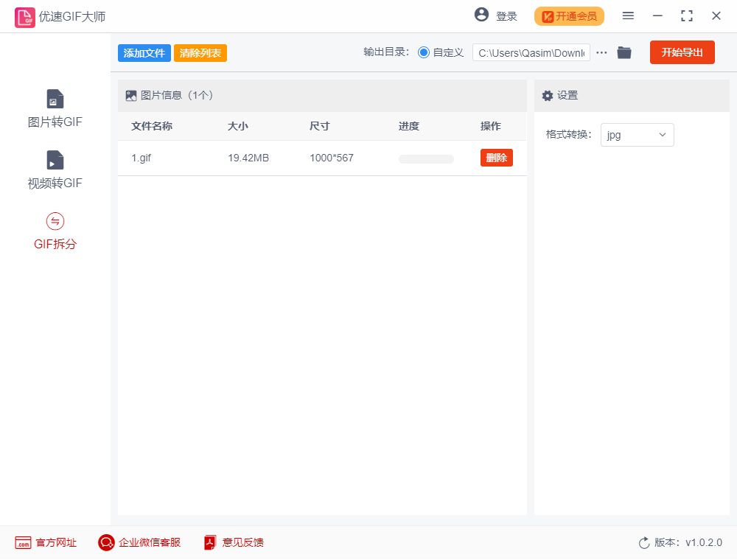Viewport: 737px width, 560px height.
Task: Click the refresh icon next to version number
Action: pos(643,542)
